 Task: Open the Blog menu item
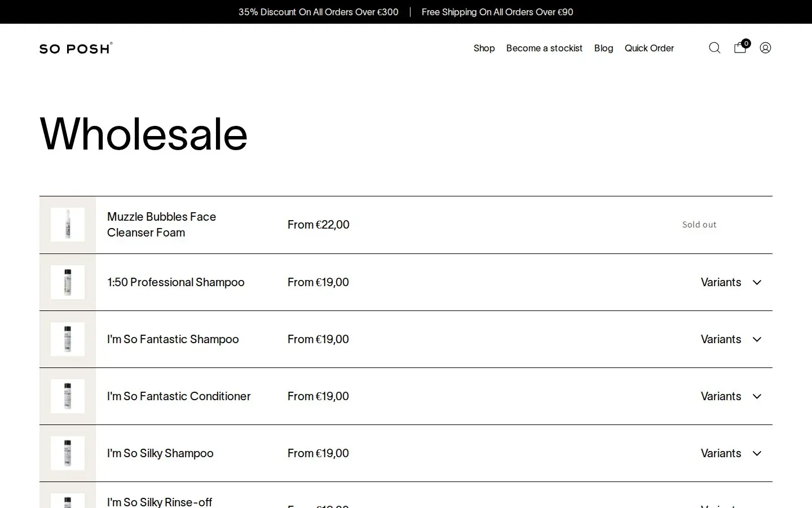(x=603, y=48)
